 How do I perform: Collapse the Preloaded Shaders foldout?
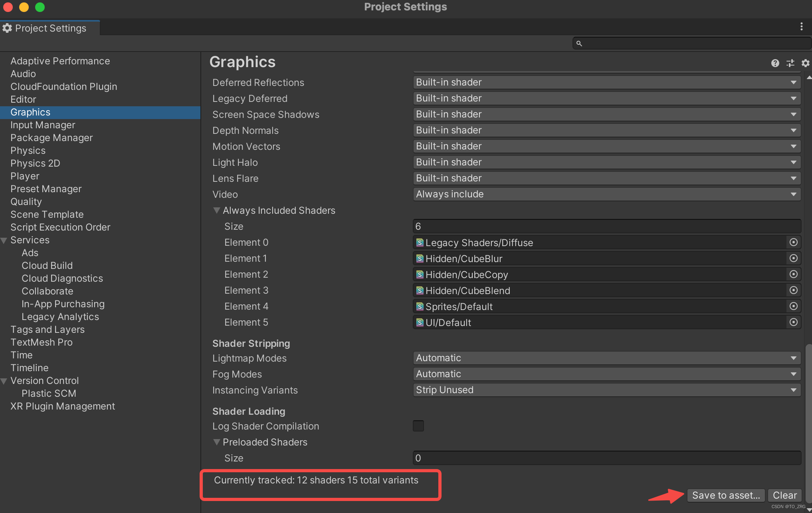tap(217, 442)
